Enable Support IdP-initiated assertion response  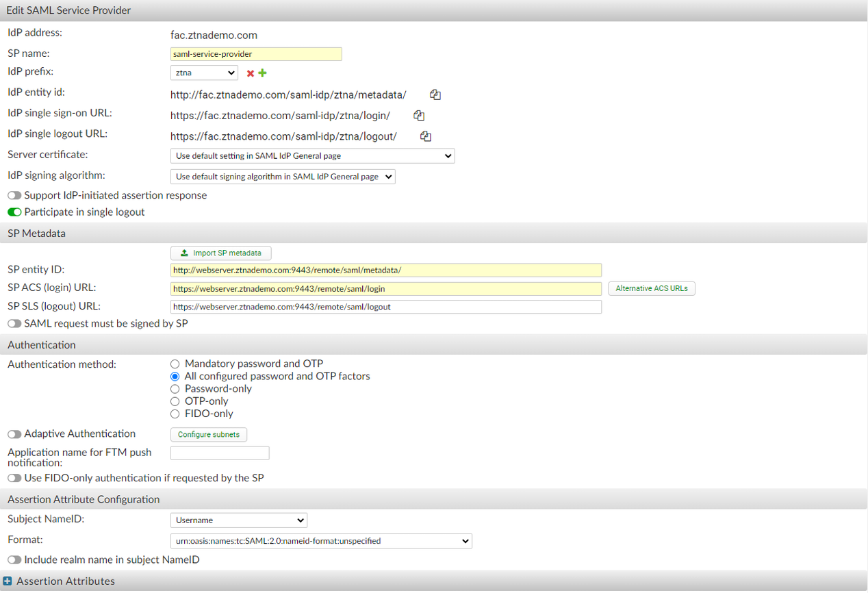(x=14, y=195)
